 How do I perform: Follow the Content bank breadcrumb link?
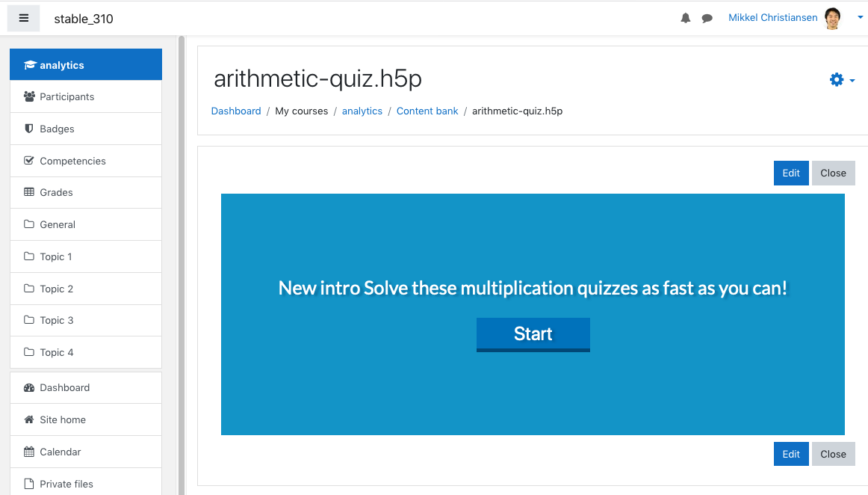coord(427,111)
